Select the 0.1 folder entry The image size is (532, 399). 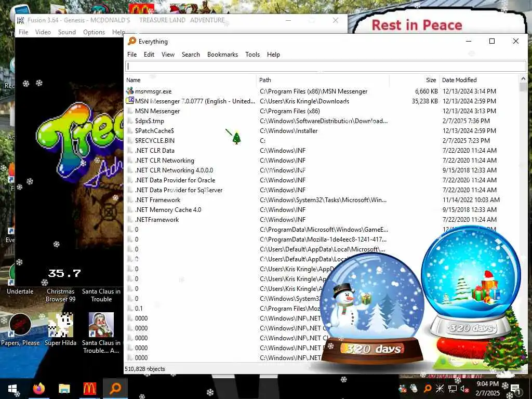click(139, 309)
